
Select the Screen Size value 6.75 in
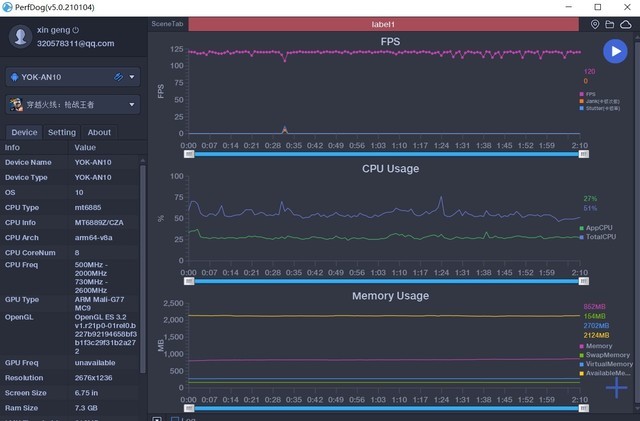[86, 393]
